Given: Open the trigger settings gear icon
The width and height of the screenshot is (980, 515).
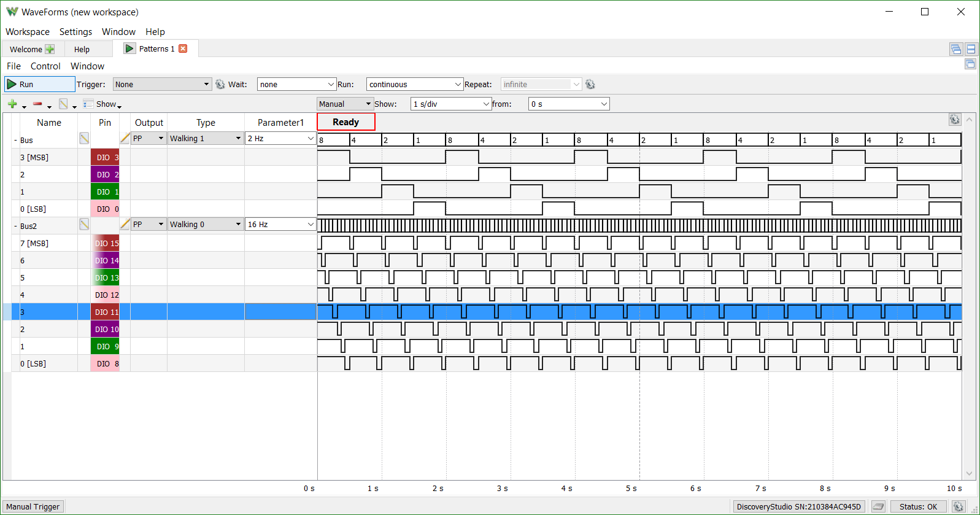Looking at the screenshot, I should pyautogui.click(x=220, y=85).
